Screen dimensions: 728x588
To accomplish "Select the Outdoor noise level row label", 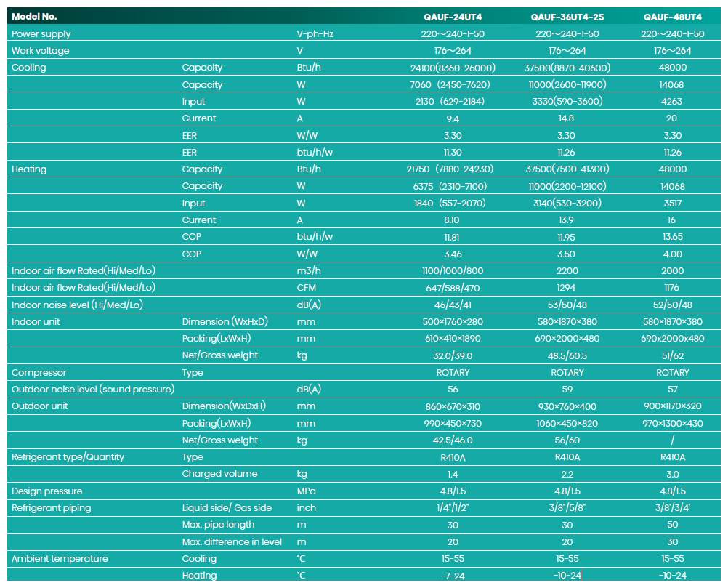I will coord(93,389).
